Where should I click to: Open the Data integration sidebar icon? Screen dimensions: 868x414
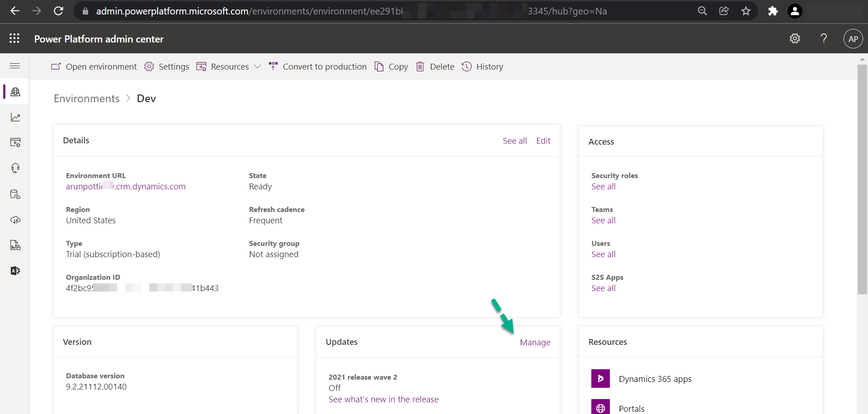click(x=15, y=194)
